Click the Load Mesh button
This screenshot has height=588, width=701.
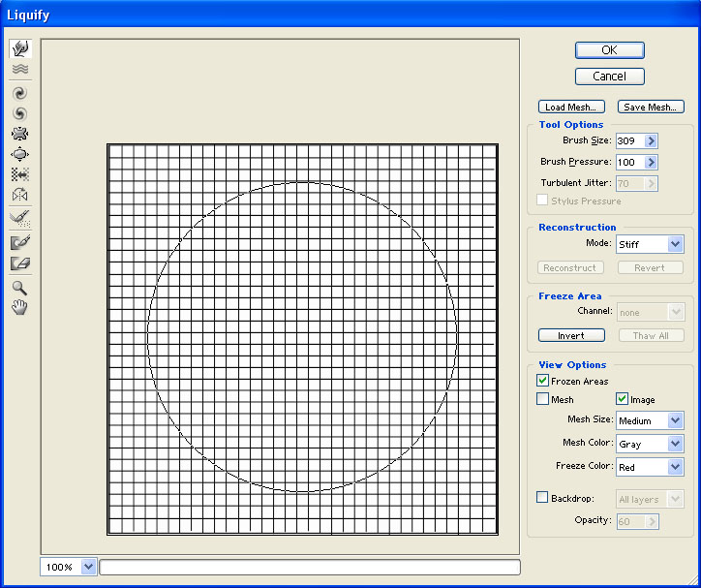571,107
